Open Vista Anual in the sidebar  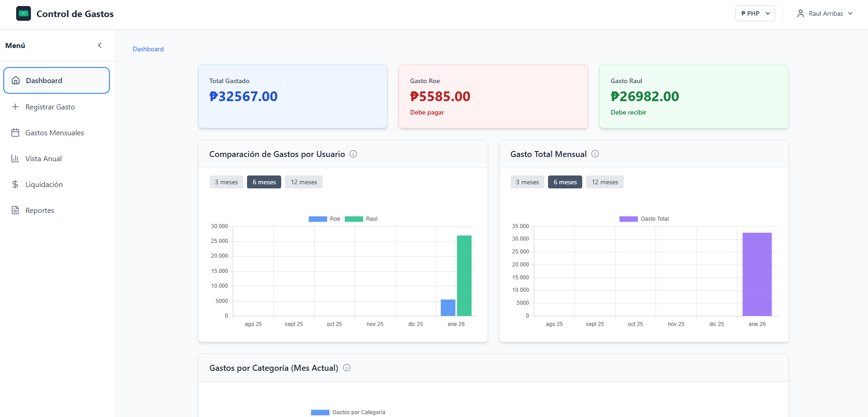(x=56, y=158)
